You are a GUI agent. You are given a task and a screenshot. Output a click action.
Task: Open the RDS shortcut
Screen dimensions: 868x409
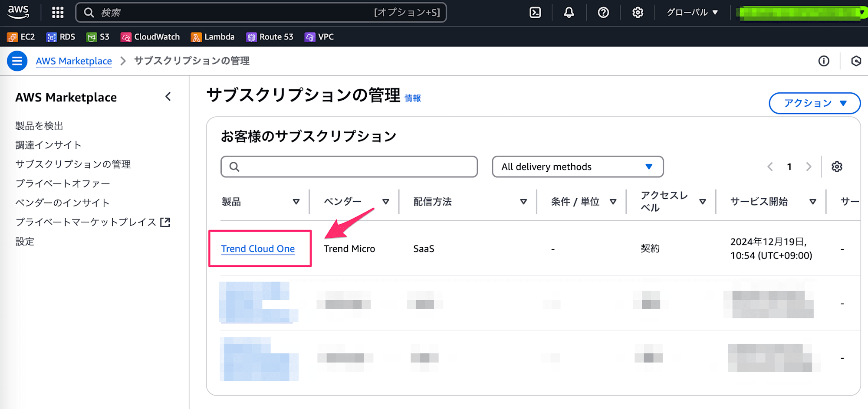point(61,37)
